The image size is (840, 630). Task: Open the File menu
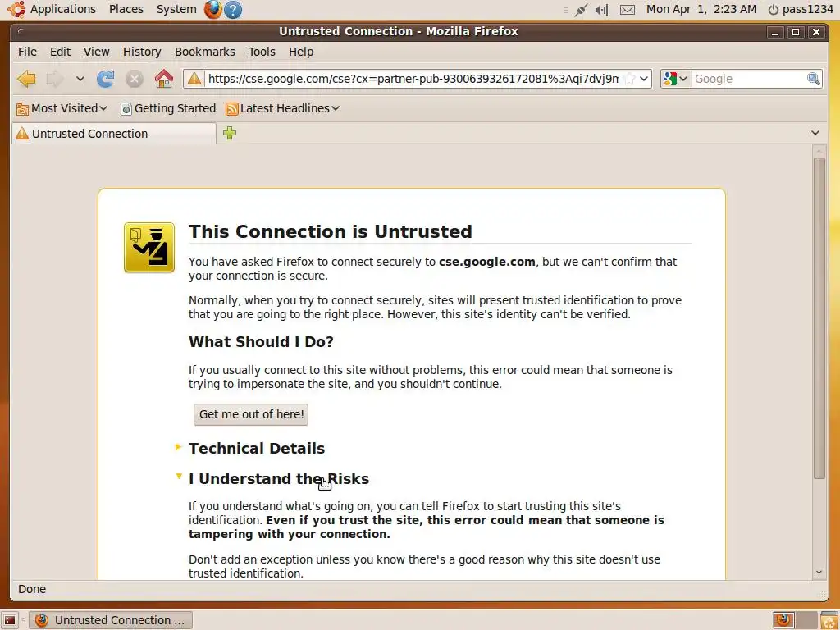(27, 52)
